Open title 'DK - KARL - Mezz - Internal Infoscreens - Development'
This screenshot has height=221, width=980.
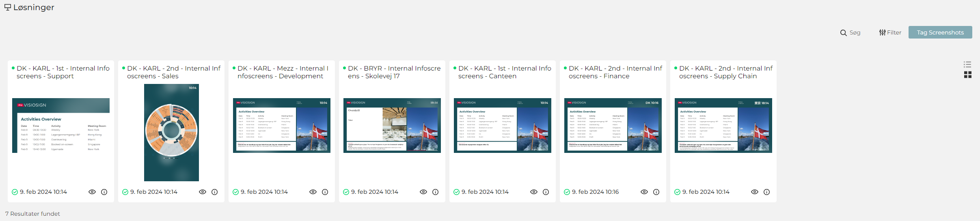(283, 72)
